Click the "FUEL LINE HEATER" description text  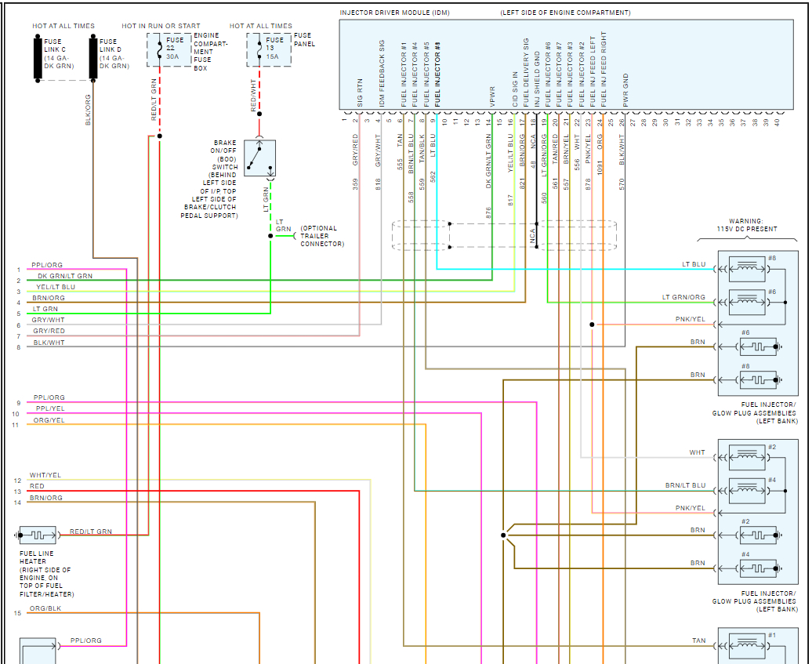point(45,574)
